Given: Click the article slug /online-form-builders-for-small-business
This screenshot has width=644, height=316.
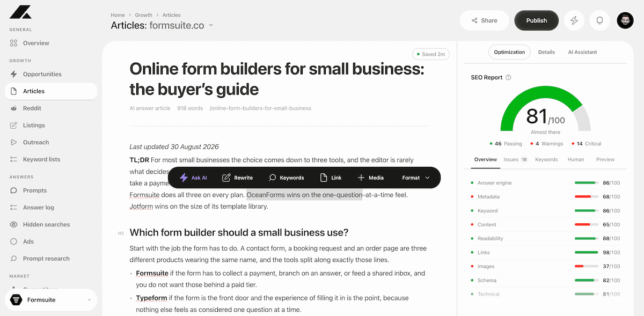Looking at the screenshot, I should [260, 108].
